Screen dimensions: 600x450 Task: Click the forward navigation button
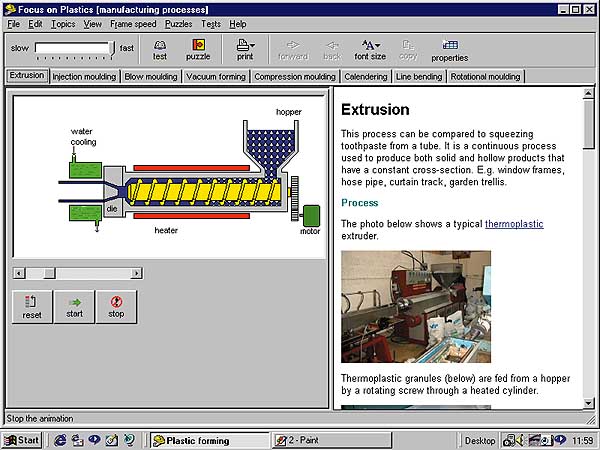pos(293,50)
